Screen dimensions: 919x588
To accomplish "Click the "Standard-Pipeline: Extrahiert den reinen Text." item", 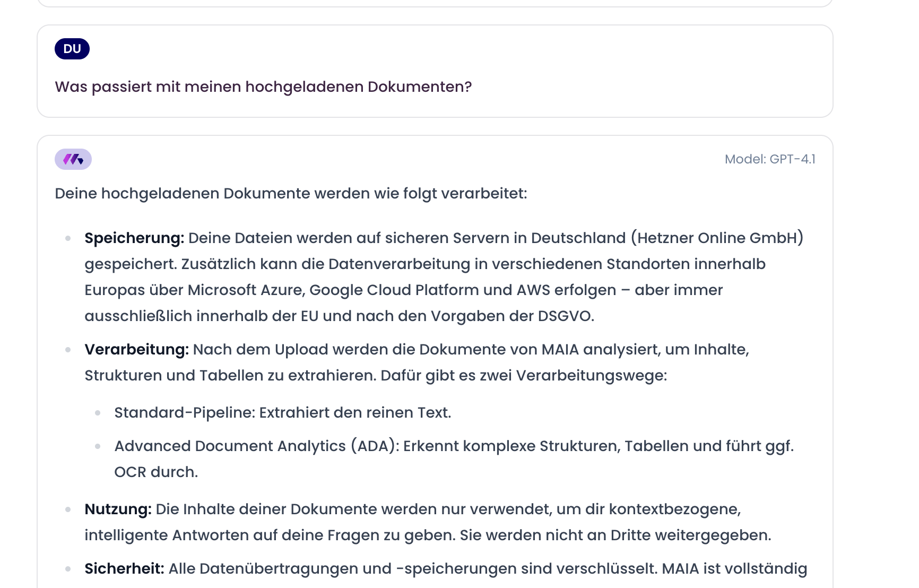I will (x=283, y=413).
